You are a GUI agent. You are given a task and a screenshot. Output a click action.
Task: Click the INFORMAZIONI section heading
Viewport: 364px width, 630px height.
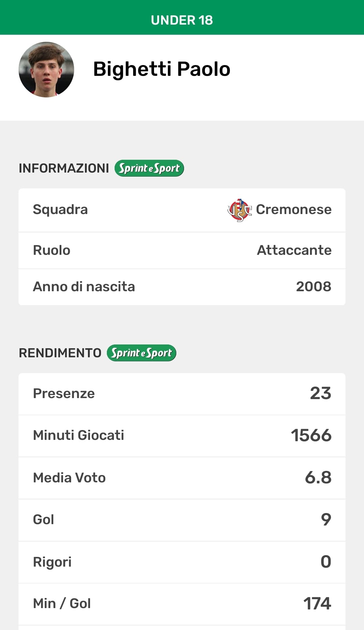64,168
